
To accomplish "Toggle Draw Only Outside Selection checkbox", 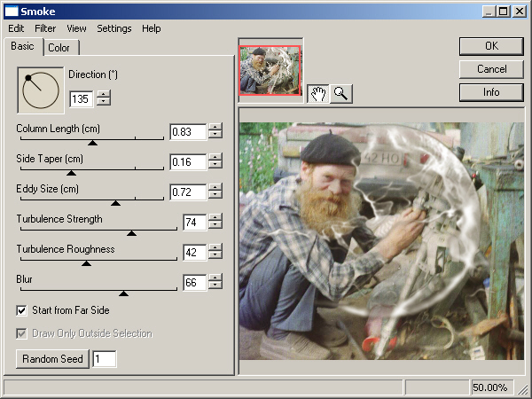I will 22,333.
